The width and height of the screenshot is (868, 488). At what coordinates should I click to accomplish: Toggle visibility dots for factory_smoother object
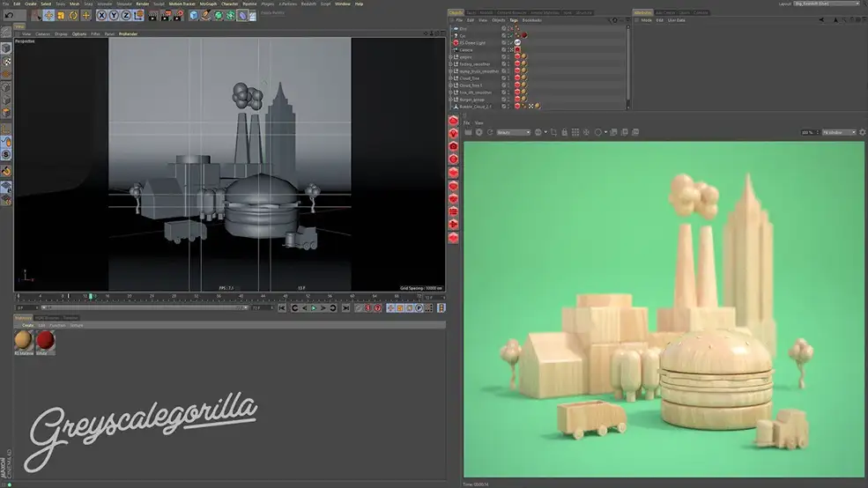coord(508,64)
